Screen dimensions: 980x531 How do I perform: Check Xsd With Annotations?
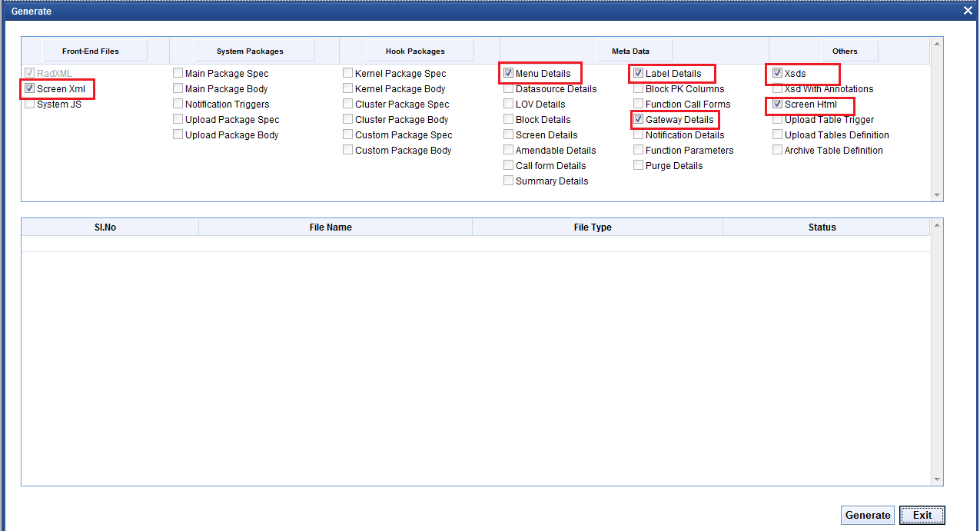tap(778, 89)
